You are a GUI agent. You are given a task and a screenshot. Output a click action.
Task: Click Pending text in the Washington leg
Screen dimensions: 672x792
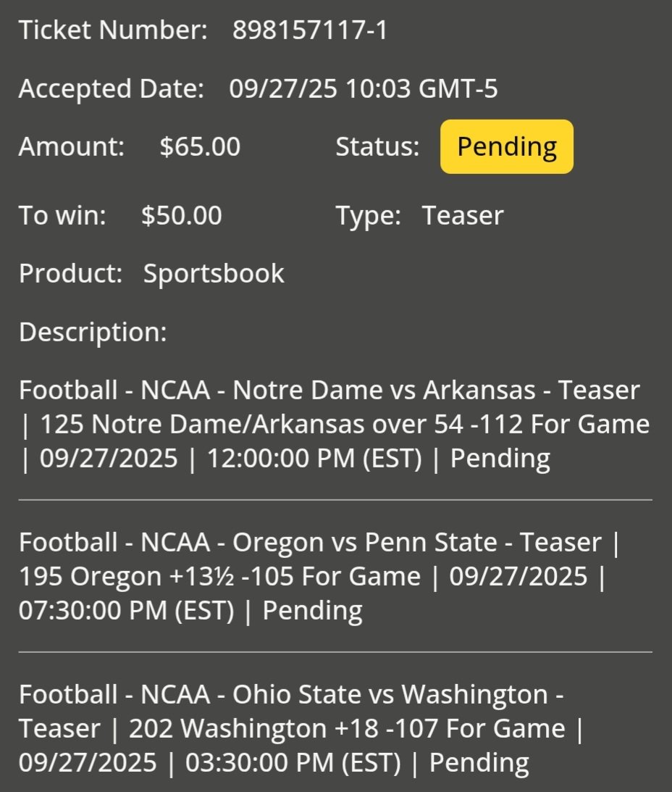(479, 762)
